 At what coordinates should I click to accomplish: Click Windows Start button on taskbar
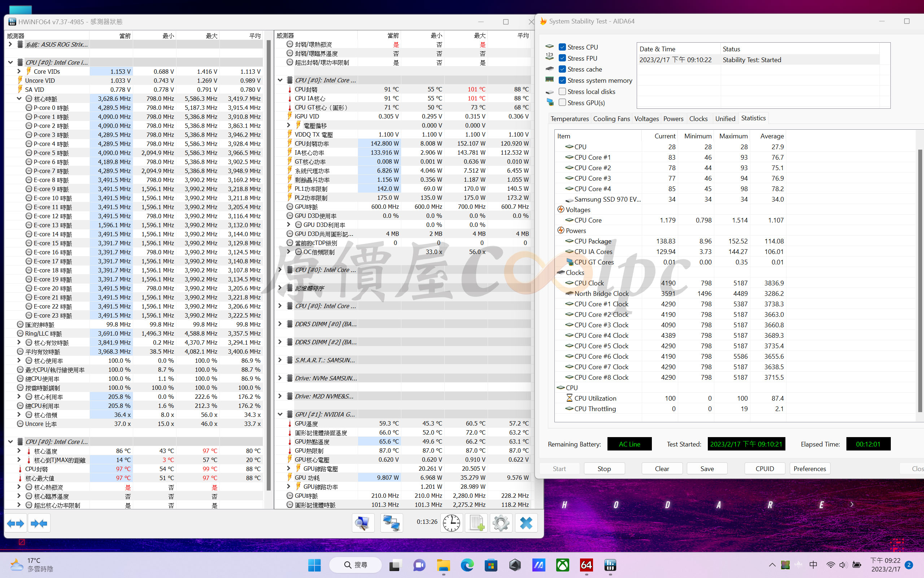(314, 565)
